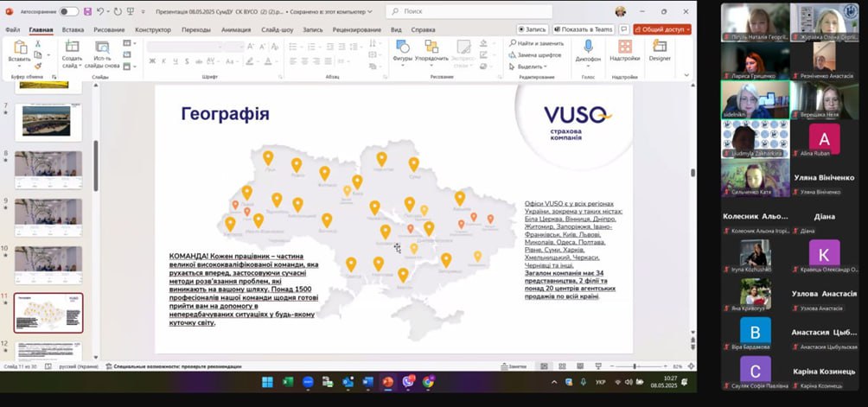Switch to the Конструктор tab
868x407 pixels.
[153, 30]
